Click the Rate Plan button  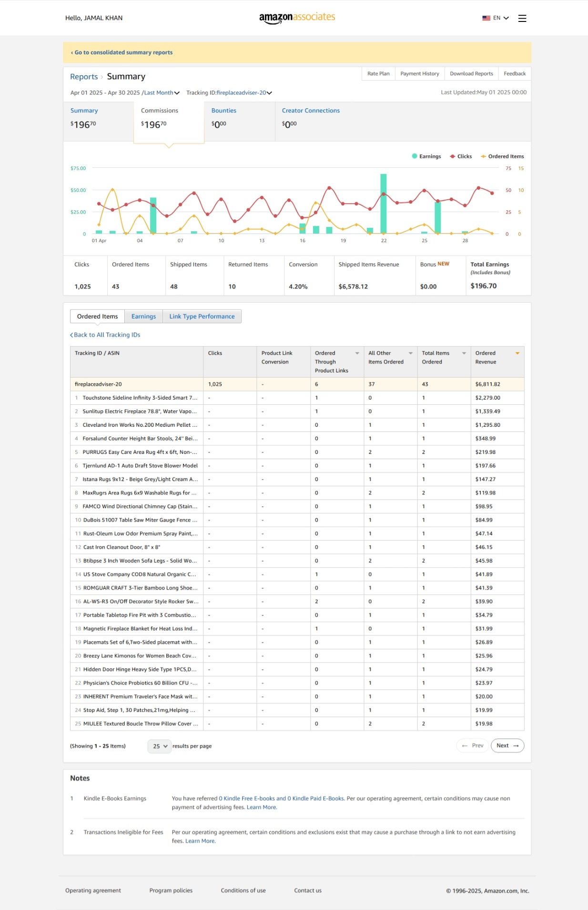pos(378,74)
